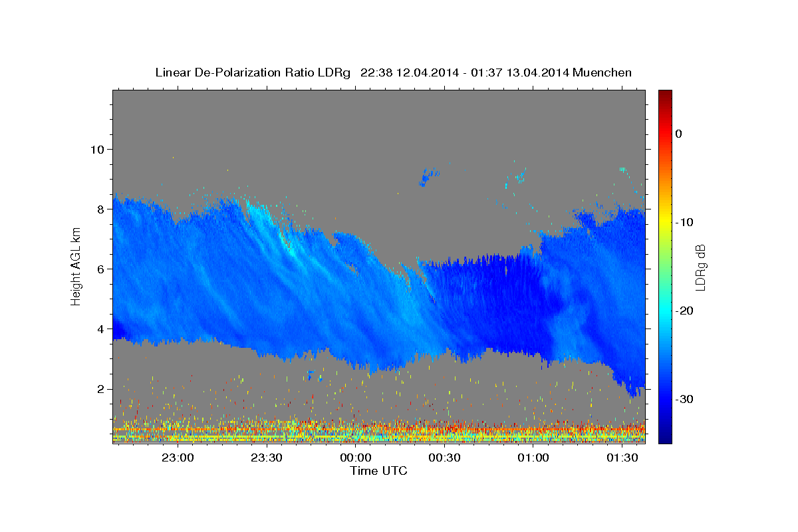Click the height tick label 10
This screenshot has width=798, height=532.
[96, 149]
